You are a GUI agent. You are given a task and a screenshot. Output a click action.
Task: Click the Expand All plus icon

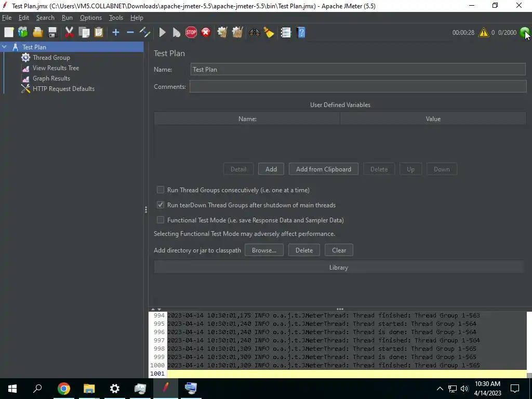click(x=116, y=33)
